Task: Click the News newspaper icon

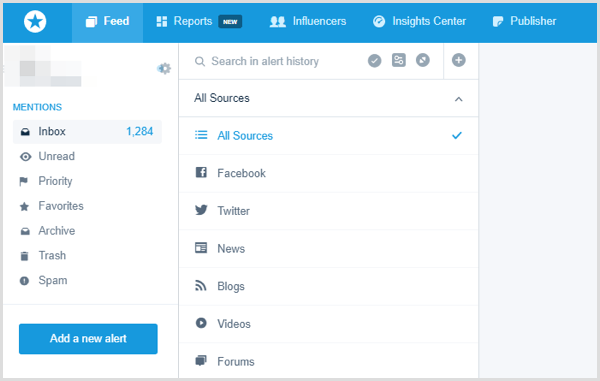Action: tap(201, 248)
